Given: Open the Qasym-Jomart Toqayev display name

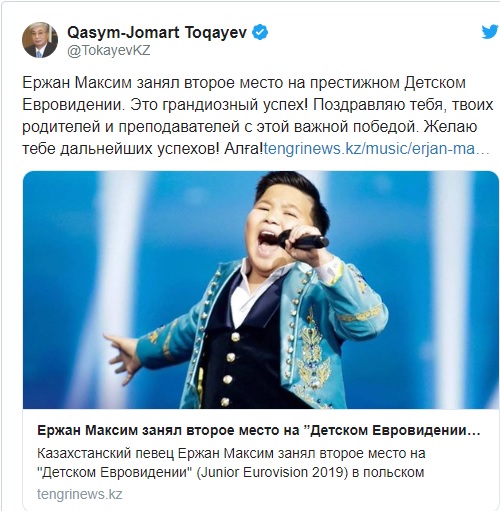Looking at the screenshot, I should click(157, 32).
